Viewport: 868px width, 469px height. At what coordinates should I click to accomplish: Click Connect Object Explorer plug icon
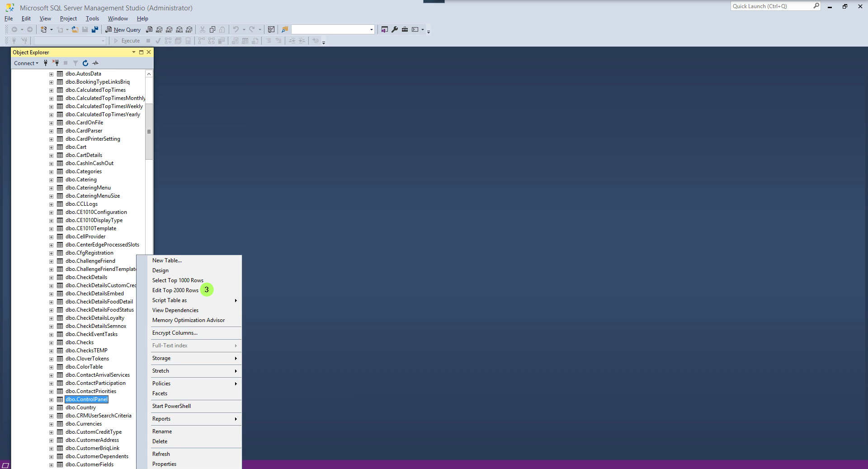coord(46,63)
